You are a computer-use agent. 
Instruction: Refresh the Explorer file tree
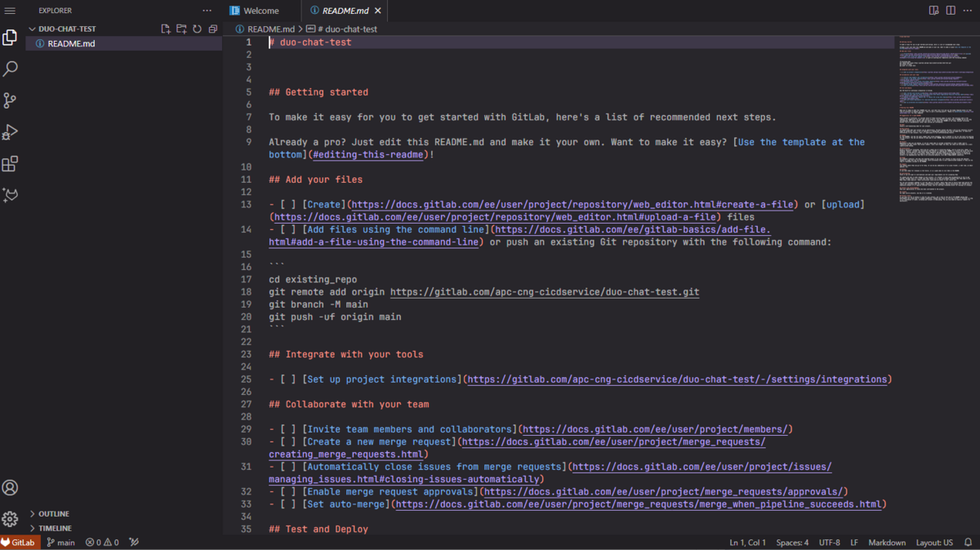[x=197, y=29]
